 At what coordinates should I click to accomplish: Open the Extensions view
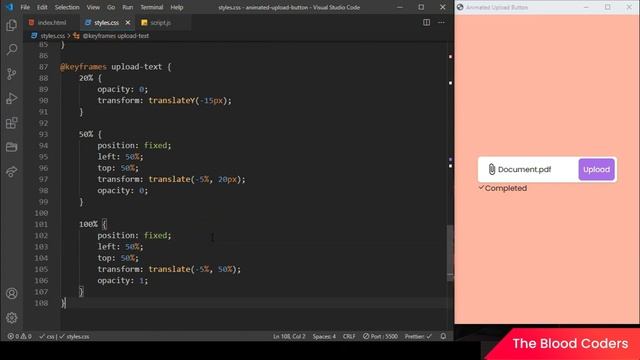pos(11,123)
